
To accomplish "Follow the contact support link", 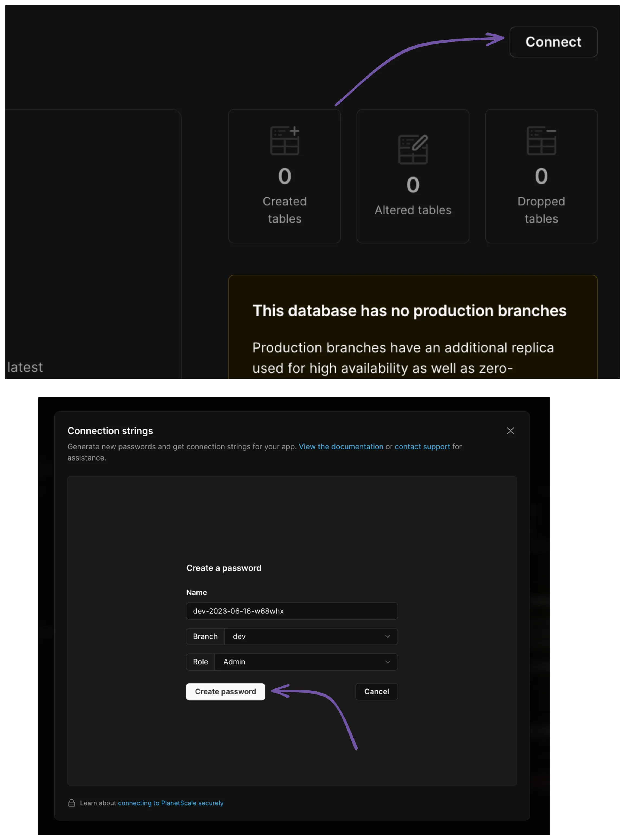I will click(x=422, y=446).
